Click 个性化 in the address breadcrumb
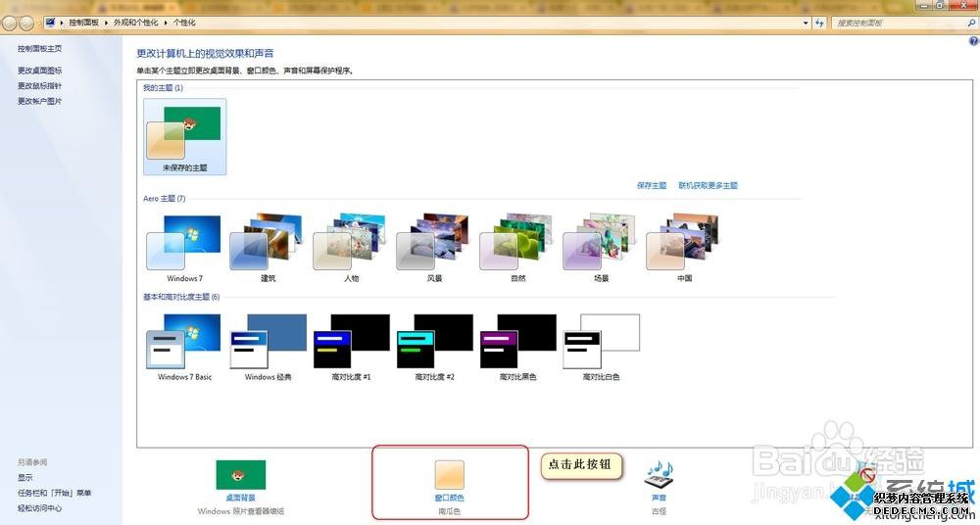Screen dimensions: 980x525 pyautogui.click(x=184, y=23)
